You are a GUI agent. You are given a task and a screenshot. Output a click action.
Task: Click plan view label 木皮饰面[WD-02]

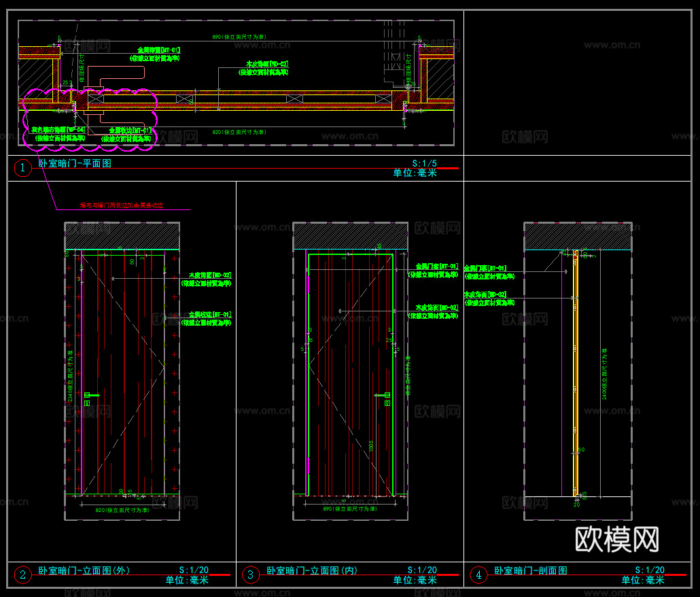click(x=267, y=65)
